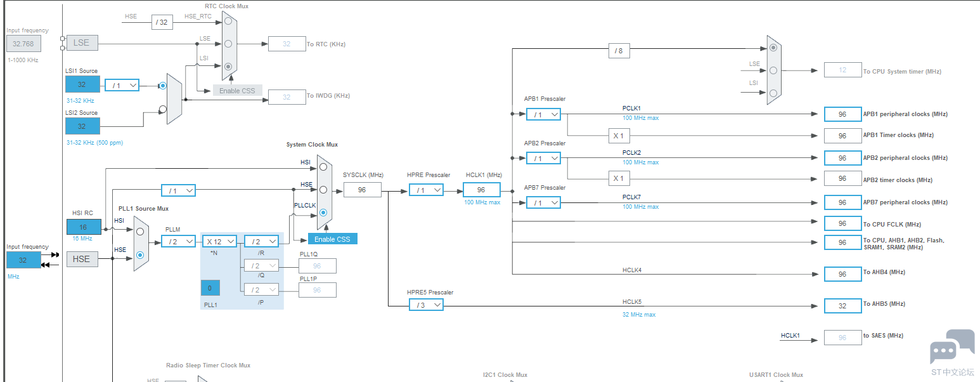This screenshot has width=980, height=382.
Task: Open HSE /1 divider dropdown
Action: 178,190
